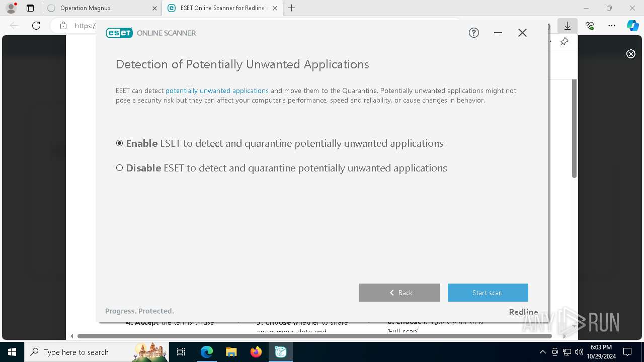The width and height of the screenshot is (644, 362).
Task: Open ESET Online Scanner help question icon
Action: click(x=474, y=33)
